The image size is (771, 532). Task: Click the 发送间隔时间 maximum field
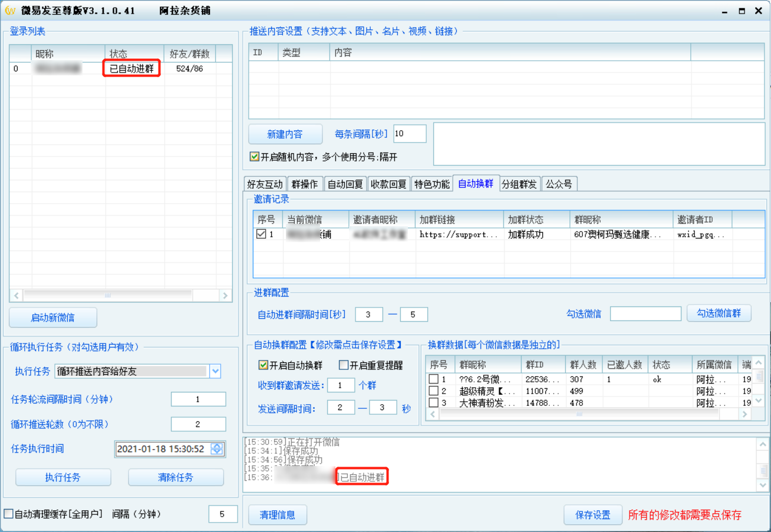point(383,408)
